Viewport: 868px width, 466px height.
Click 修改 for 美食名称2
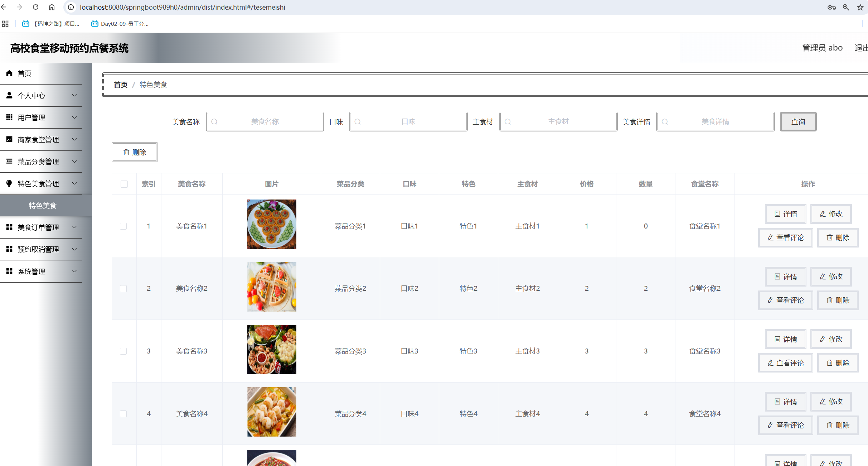pos(831,277)
